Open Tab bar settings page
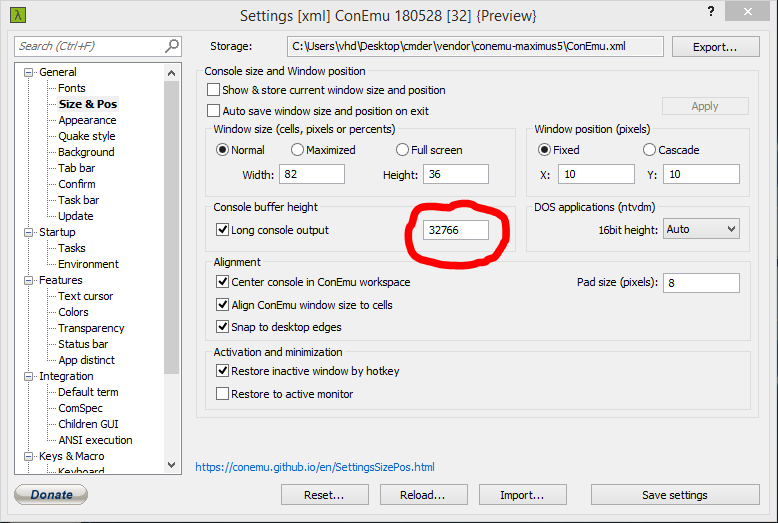 [x=76, y=168]
